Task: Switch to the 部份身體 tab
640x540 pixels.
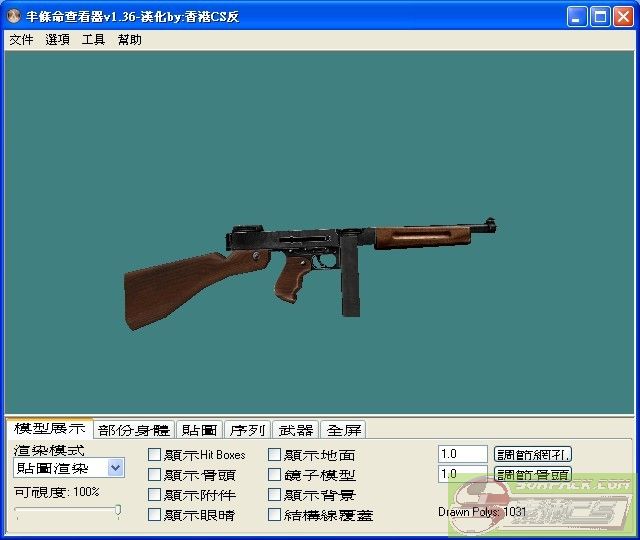Action: click(x=134, y=430)
